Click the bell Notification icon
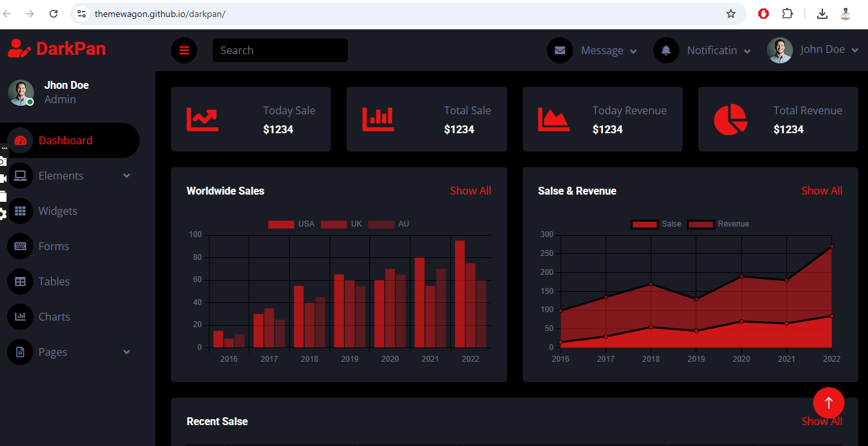The width and height of the screenshot is (868, 446). tap(666, 50)
